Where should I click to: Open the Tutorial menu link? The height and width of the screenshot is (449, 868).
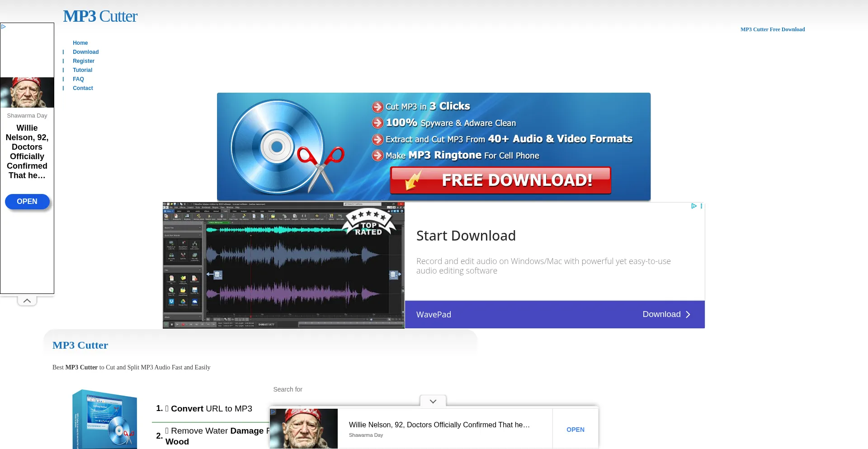[x=82, y=70]
